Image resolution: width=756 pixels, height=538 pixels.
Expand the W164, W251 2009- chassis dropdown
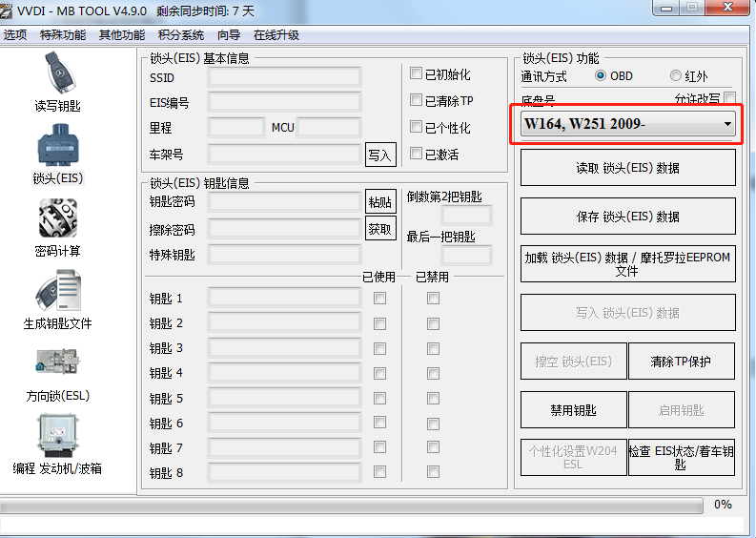pos(727,124)
